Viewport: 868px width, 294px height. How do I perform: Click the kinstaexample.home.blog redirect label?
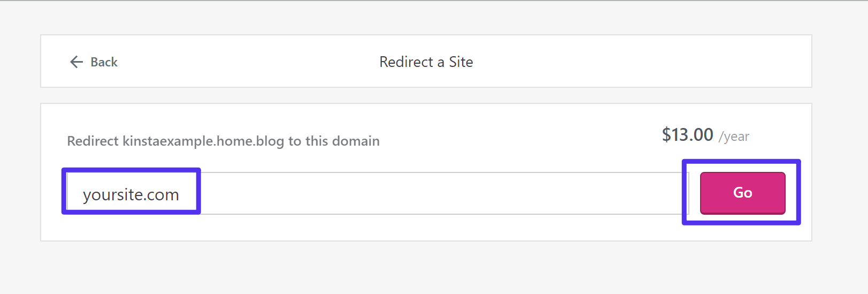click(x=203, y=141)
